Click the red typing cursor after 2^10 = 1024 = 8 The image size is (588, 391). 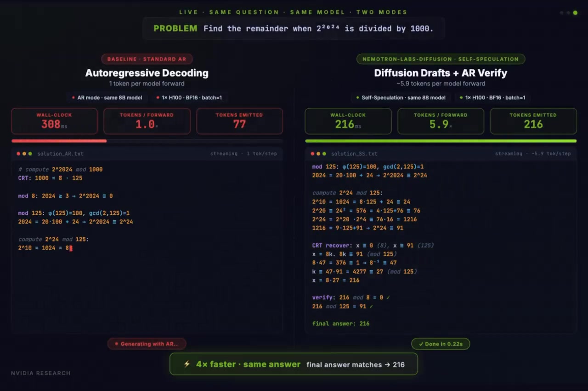pos(71,248)
